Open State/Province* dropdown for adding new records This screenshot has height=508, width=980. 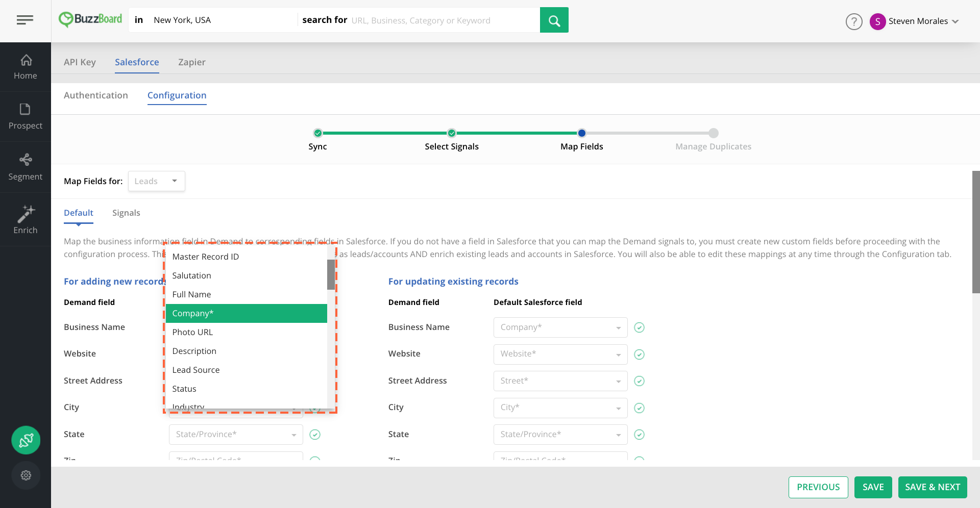point(236,435)
